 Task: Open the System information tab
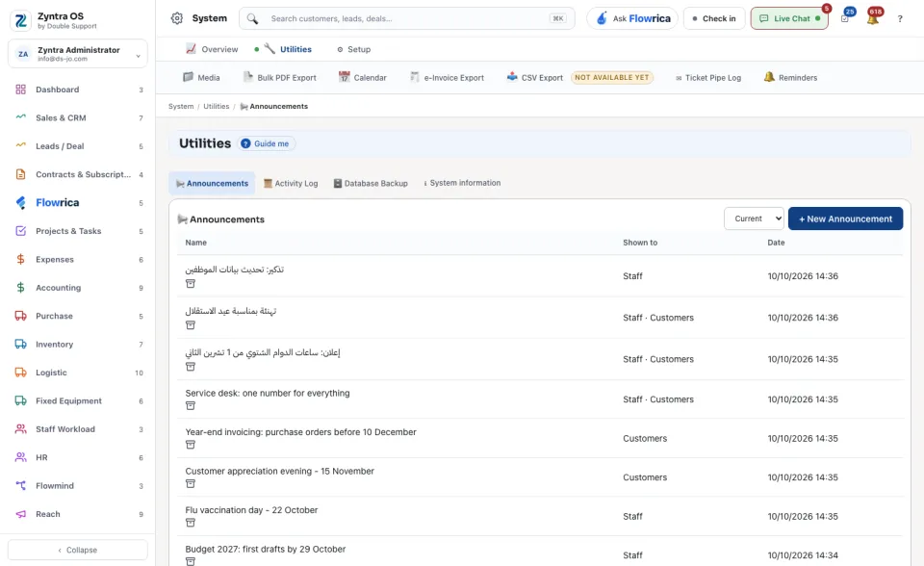click(x=462, y=183)
